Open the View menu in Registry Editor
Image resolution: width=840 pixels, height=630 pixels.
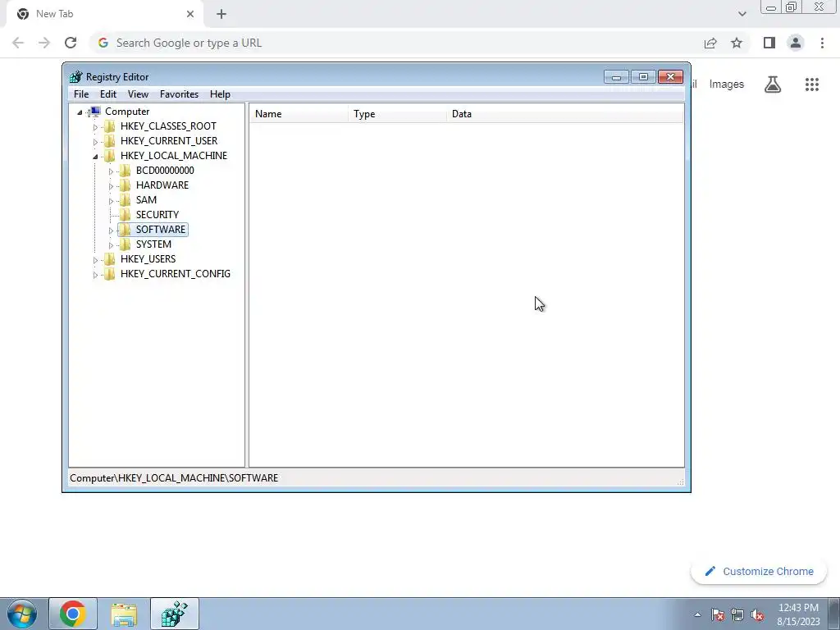point(138,94)
